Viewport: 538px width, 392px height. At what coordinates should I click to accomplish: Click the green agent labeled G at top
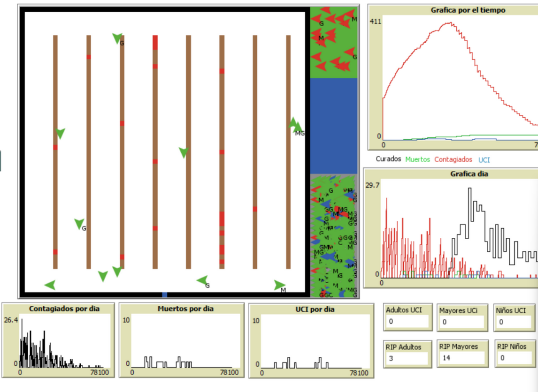pyautogui.click(x=117, y=38)
